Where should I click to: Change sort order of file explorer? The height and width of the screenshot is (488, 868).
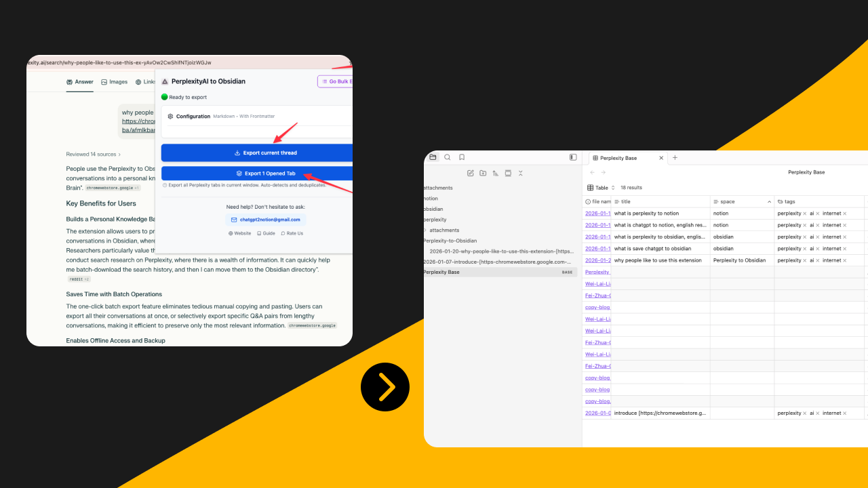[496, 173]
